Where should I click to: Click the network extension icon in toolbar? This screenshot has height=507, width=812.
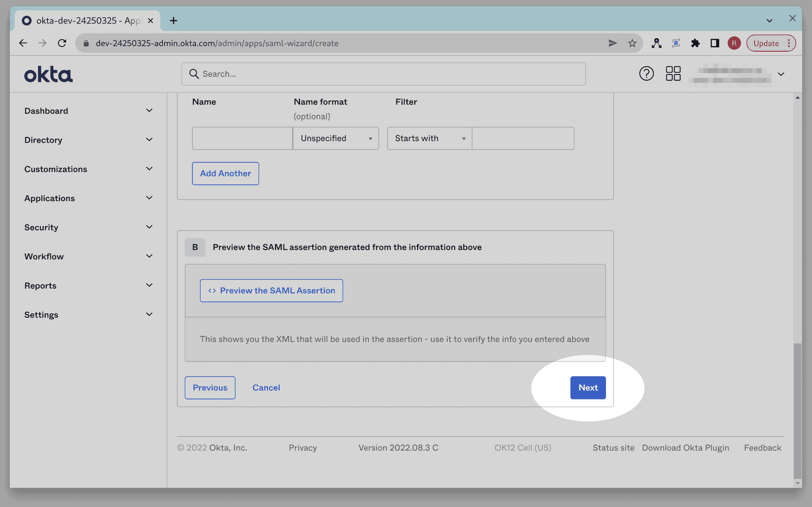pos(657,43)
